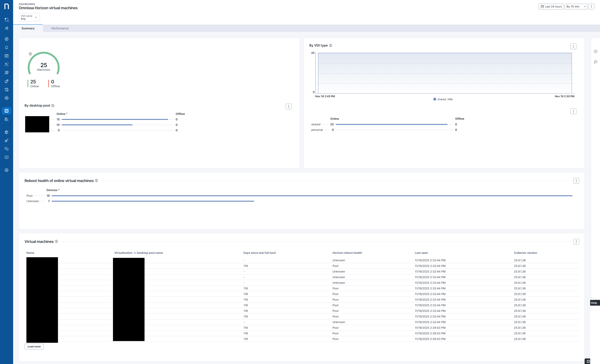This screenshot has height=364, width=600.
Task: Open the Last 24 hours time picker
Action: point(551,7)
